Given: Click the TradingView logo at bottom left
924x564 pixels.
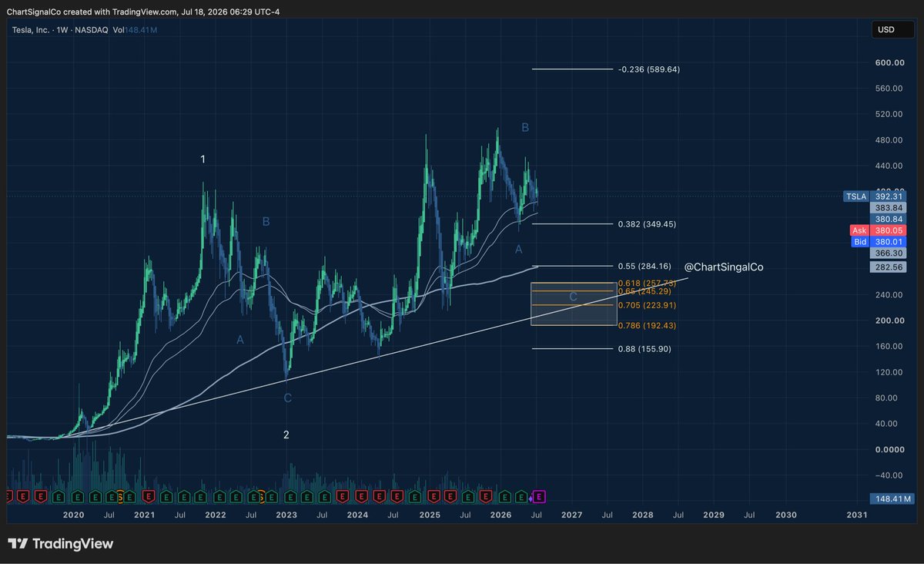Looking at the screenshot, I should (60, 543).
